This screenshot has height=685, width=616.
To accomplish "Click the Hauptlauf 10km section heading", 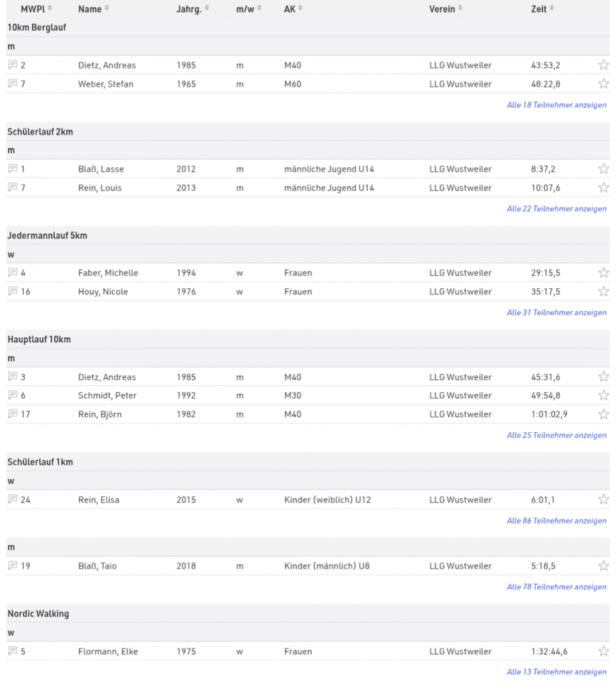I will pos(39,340).
